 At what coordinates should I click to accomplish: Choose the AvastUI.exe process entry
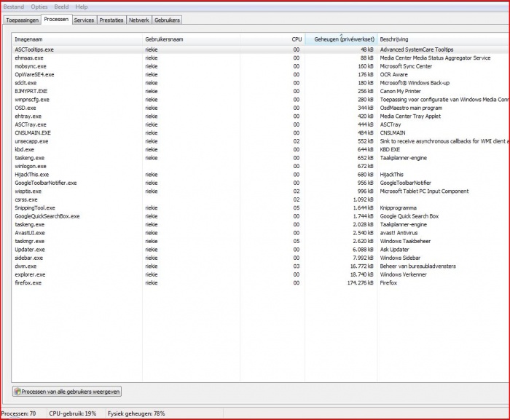(29, 233)
